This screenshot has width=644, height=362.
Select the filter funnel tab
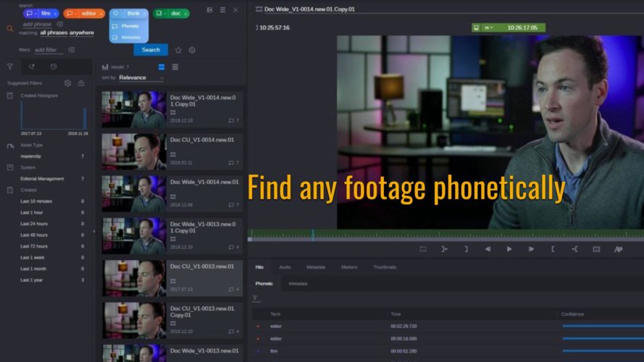pyautogui.click(x=10, y=67)
